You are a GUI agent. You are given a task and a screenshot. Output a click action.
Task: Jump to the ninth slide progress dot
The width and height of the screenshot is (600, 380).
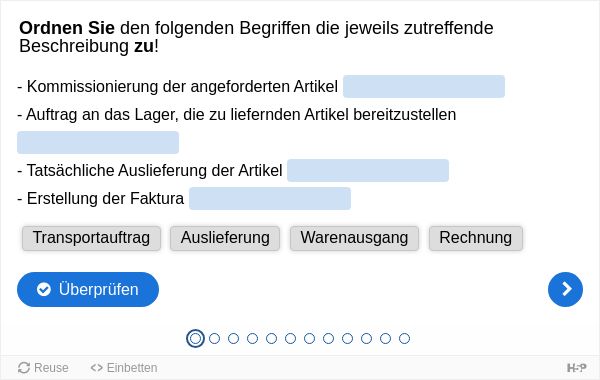point(347,338)
